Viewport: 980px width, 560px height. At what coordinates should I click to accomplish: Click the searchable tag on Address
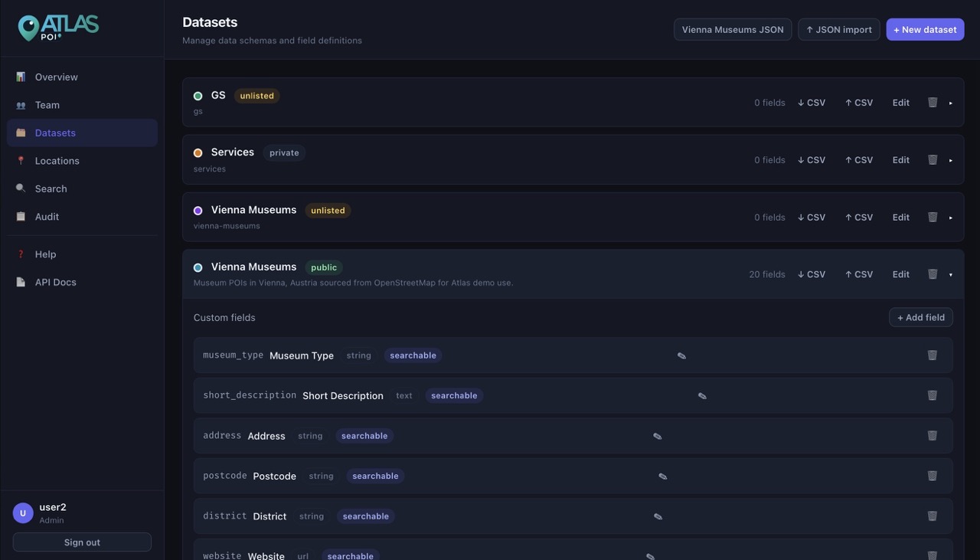pos(364,436)
